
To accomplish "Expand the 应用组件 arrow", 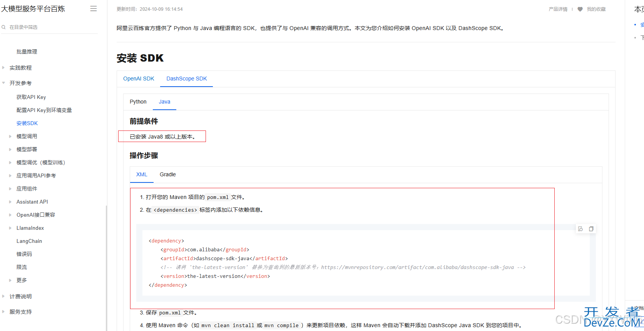I will (10, 189).
